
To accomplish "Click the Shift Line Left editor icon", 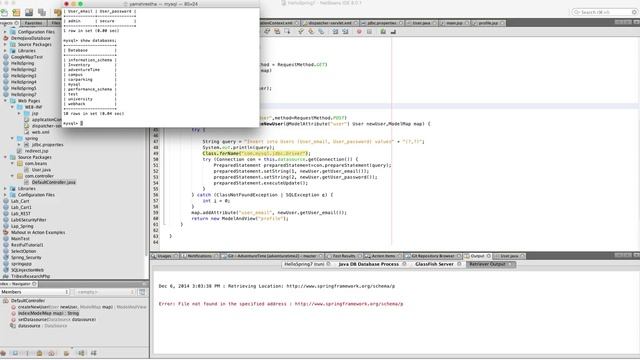I will pos(336,31).
